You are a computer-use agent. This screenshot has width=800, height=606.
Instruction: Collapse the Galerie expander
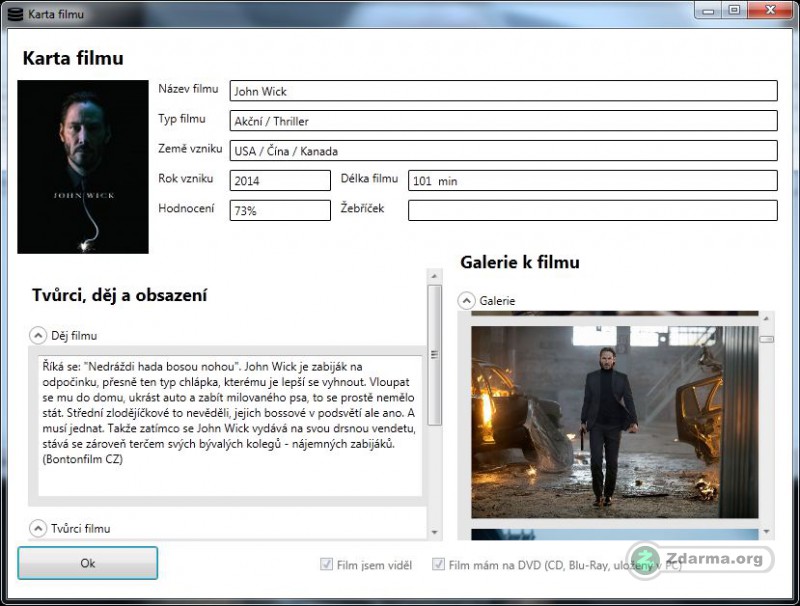466,300
